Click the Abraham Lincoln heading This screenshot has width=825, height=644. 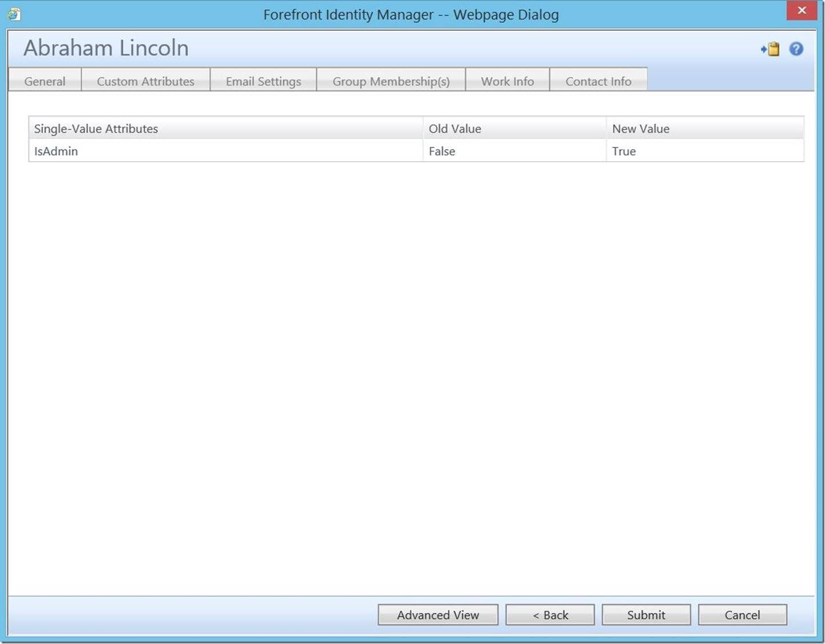pos(106,48)
